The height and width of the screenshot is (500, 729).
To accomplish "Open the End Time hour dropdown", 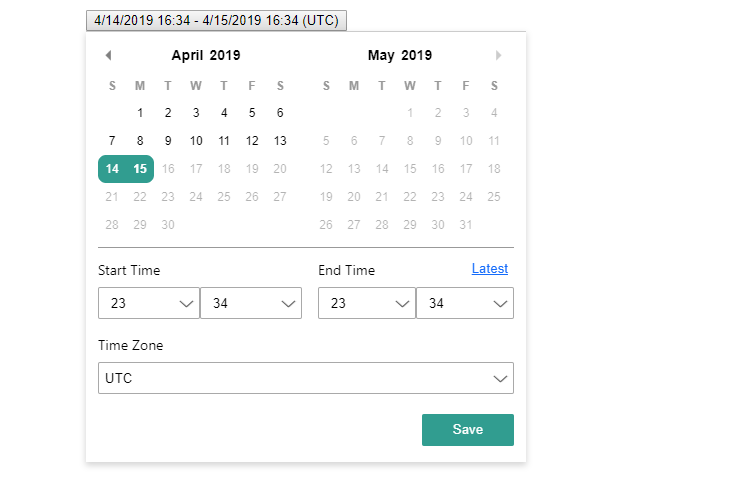I will 367,303.
